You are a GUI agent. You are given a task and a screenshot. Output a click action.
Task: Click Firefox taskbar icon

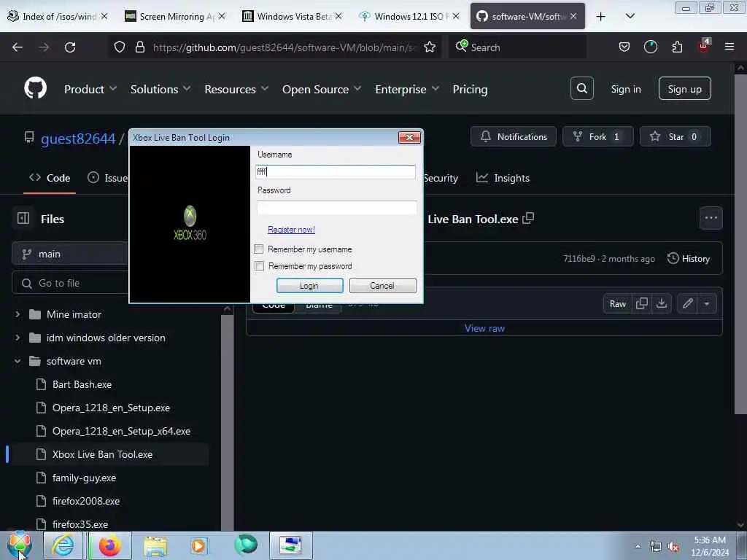click(110, 545)
